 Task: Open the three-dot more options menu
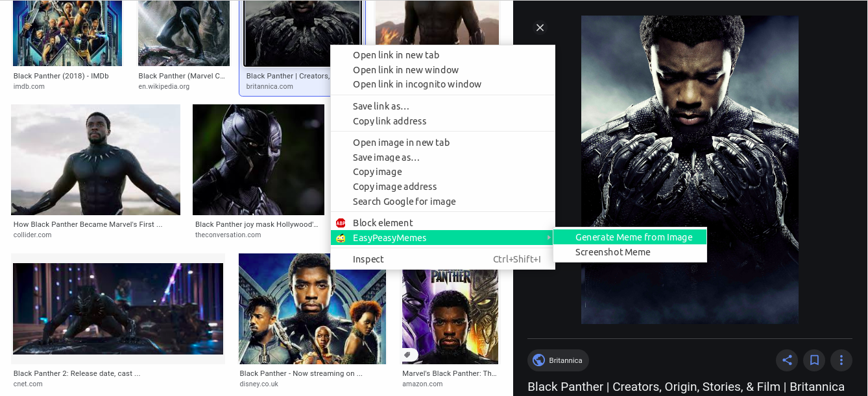click(841, 360)
